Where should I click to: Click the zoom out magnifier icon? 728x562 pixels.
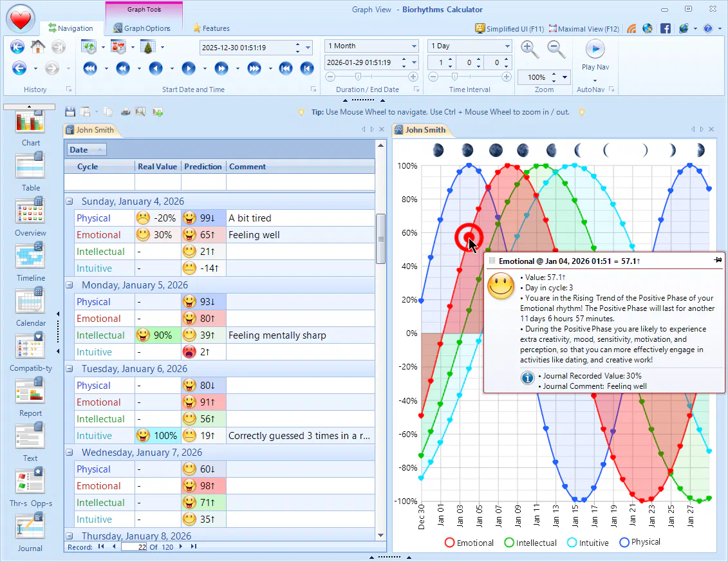click(x=556, y=49)
